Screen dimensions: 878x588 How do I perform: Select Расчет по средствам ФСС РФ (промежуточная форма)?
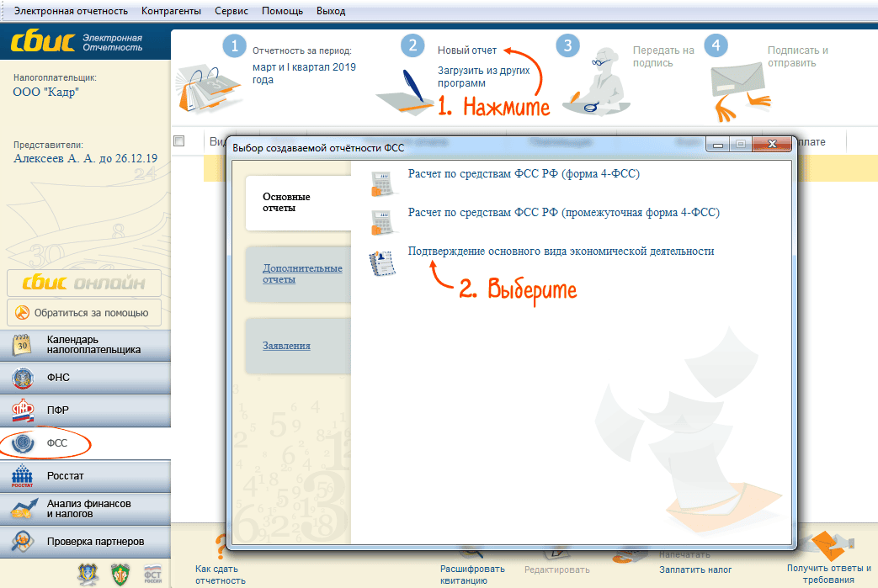(x=563, y=213)
